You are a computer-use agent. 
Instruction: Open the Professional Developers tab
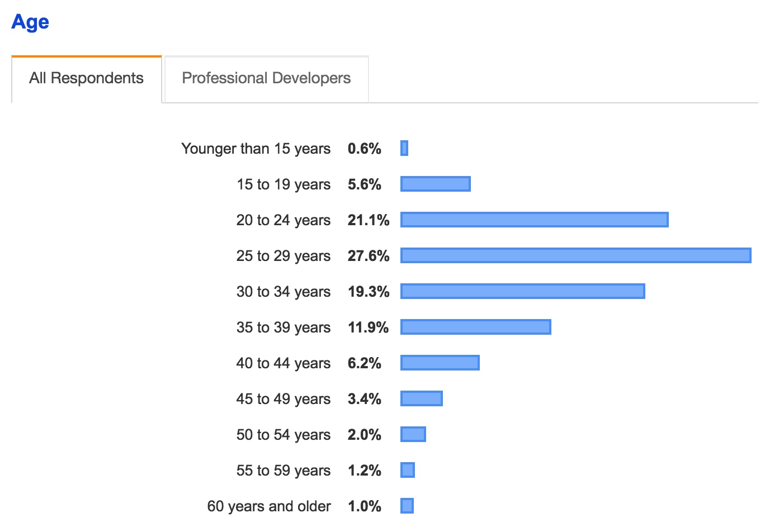pyautogui.click(x=266, y=78)
